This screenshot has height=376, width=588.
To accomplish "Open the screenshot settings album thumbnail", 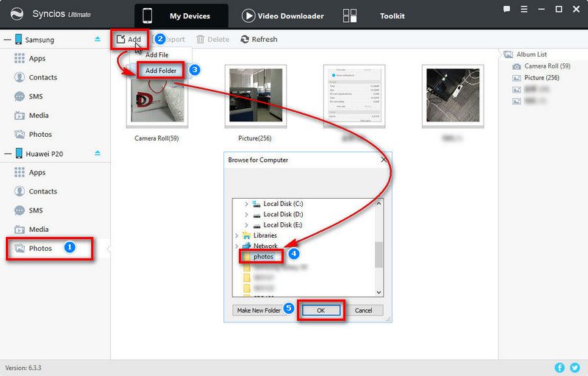I will [354, 96].
